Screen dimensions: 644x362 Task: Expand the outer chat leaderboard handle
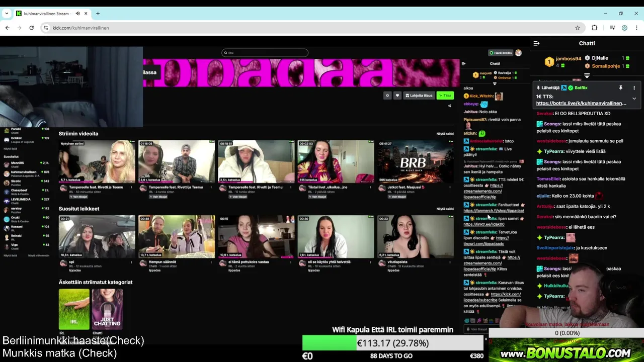[587, 75]
